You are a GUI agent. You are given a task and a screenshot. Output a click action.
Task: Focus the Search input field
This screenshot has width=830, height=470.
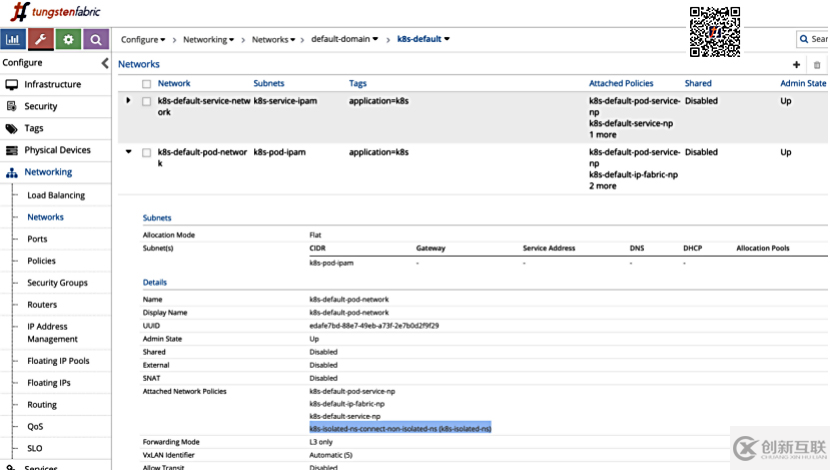814,39
